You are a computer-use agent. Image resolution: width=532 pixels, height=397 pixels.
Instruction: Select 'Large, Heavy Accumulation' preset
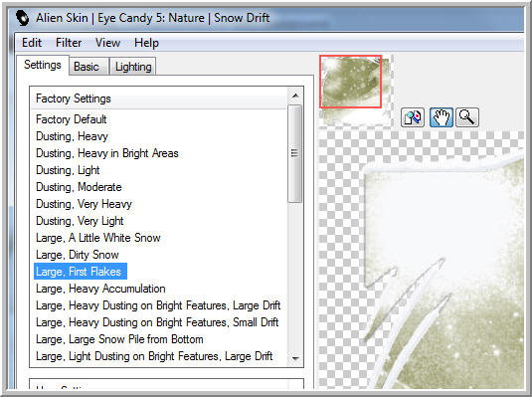[100, 289]
